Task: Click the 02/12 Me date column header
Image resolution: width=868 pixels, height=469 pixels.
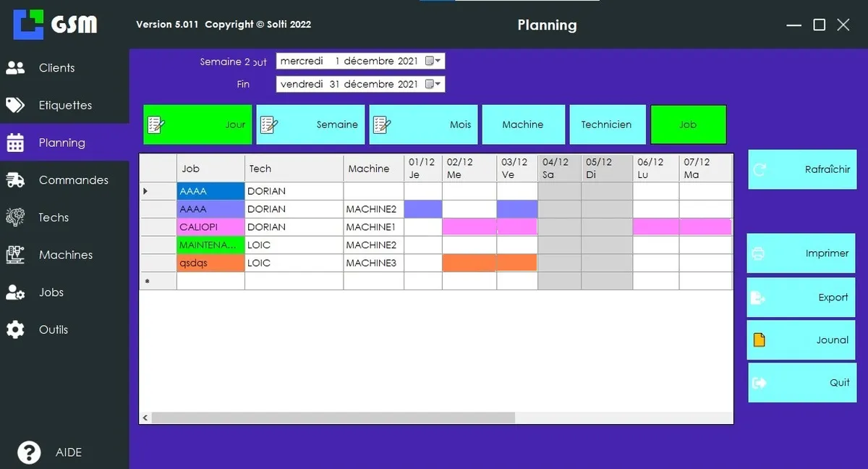Action: [x=469, y=169]
